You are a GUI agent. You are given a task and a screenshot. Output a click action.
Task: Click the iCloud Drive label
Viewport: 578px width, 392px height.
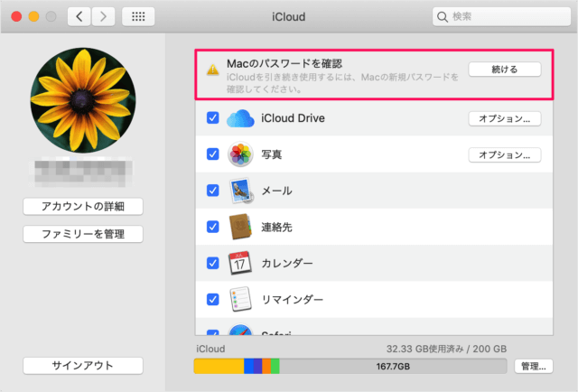point(293,118)
